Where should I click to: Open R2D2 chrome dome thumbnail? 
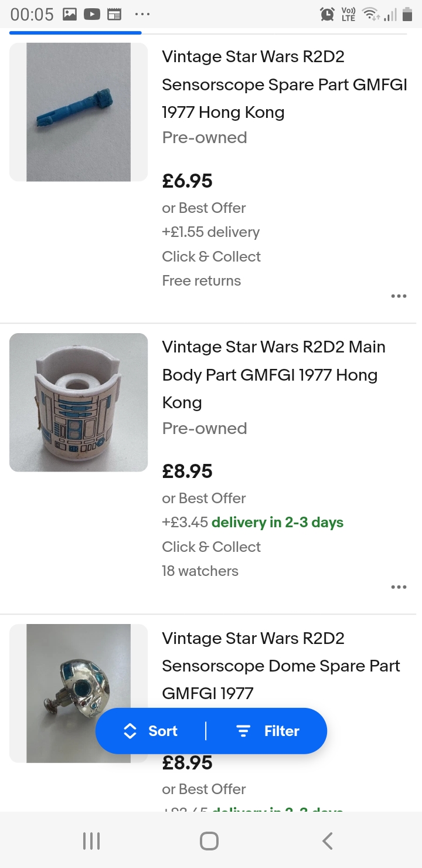pos(79,693)
